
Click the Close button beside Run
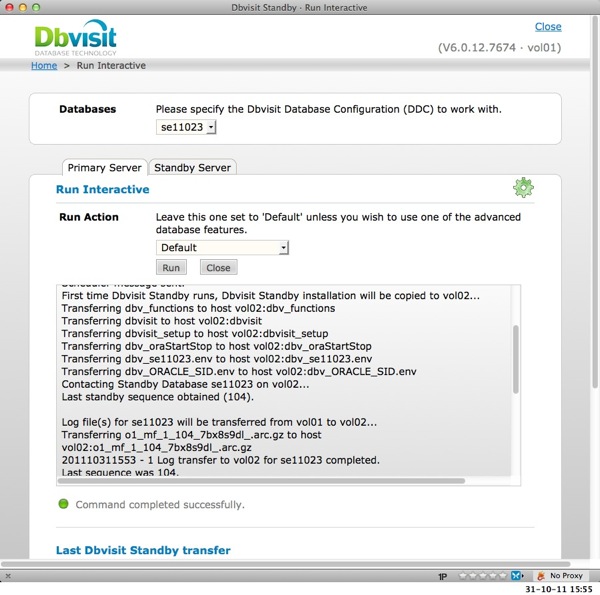[218, 267]
